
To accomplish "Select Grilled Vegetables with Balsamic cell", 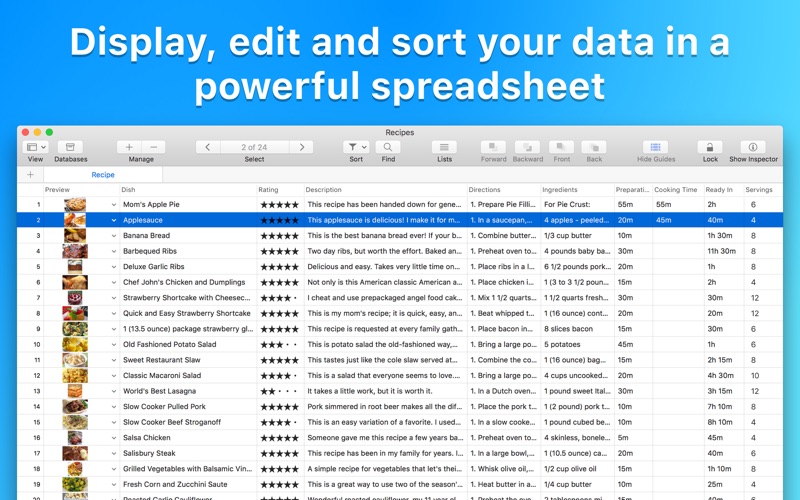I will pyautogui.click(x=188, y=469).
